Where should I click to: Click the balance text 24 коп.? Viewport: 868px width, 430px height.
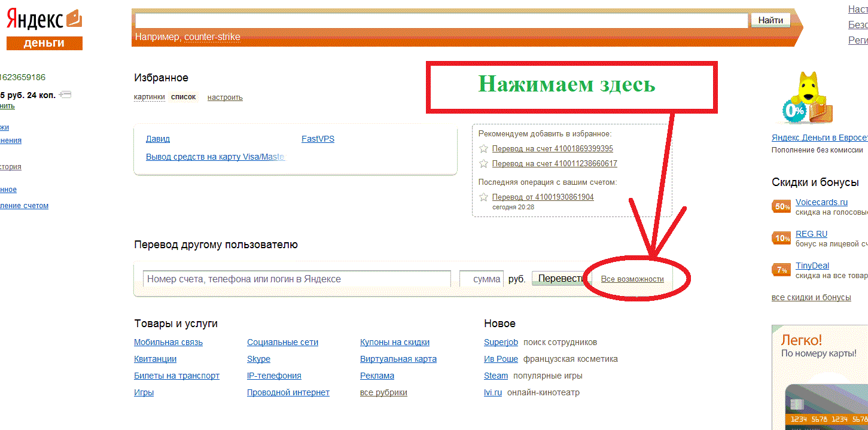click(x=41, y=94)
